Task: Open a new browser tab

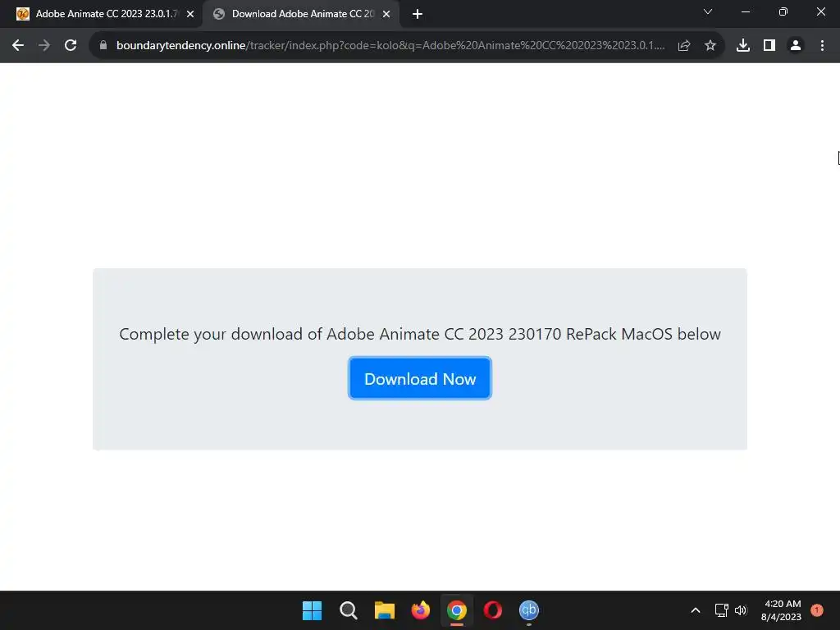Action: coord(418,14)
